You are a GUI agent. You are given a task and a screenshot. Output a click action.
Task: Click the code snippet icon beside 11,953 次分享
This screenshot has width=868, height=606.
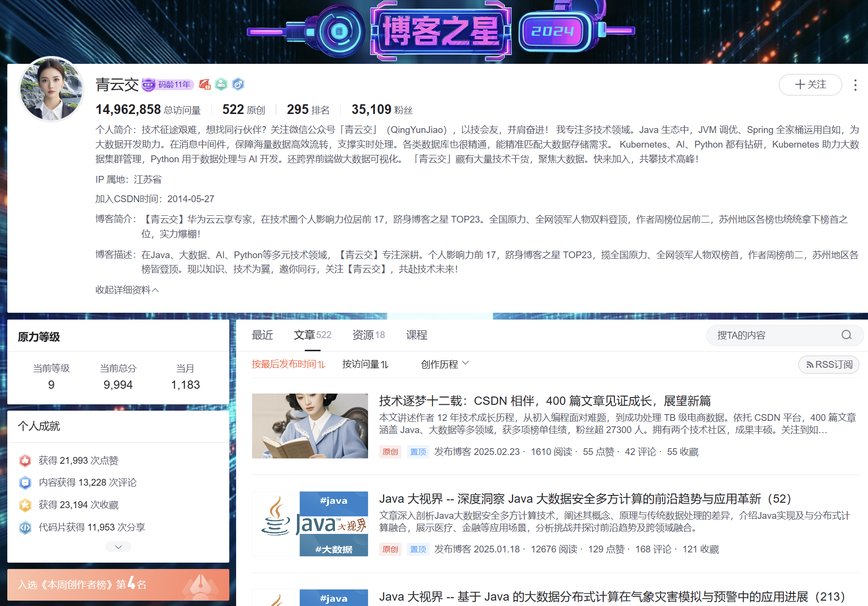click(25, 528)
